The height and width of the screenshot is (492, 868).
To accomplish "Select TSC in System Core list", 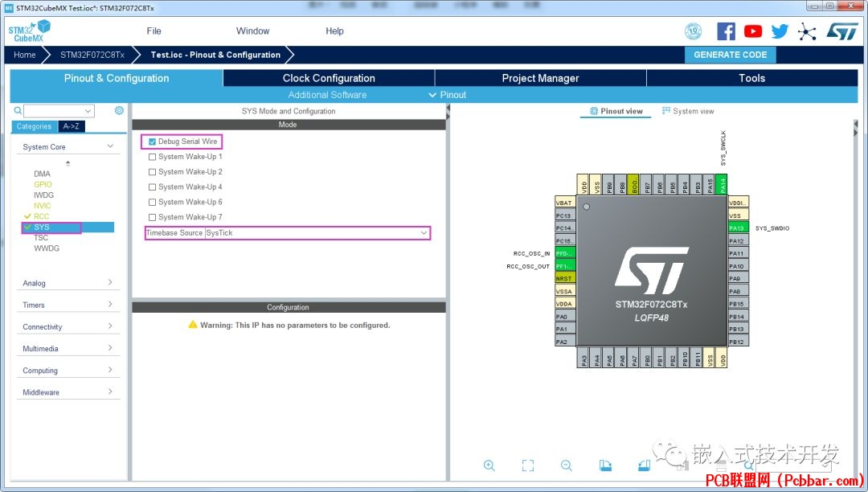I will [41, 237].
